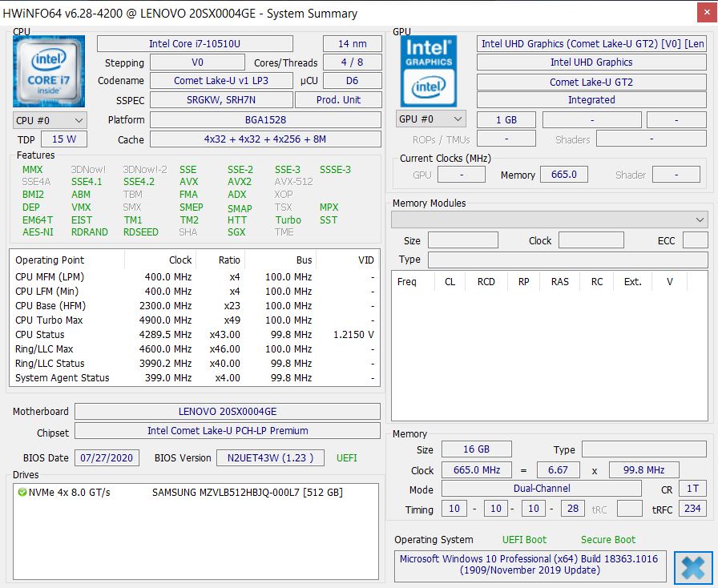Image resolution: width=718 pixels, height=588 pixels.
Task: Click the Turbo feature label
Action: (288, 220)
